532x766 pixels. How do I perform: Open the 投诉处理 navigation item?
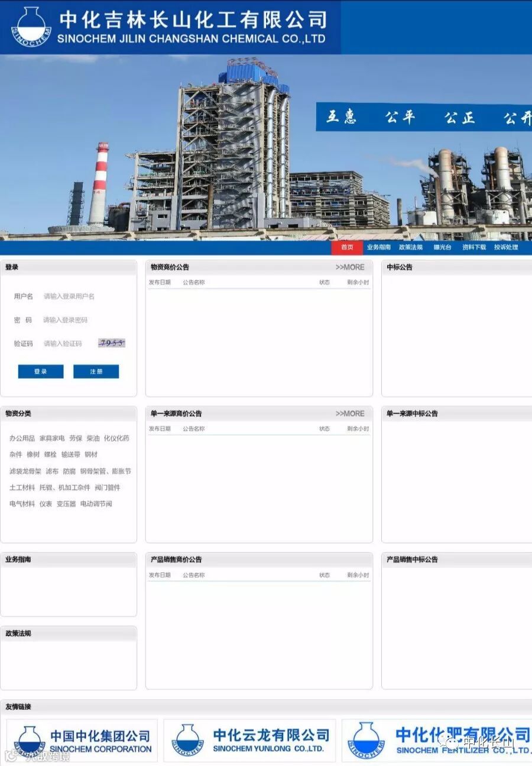click(x=506, y=247)
